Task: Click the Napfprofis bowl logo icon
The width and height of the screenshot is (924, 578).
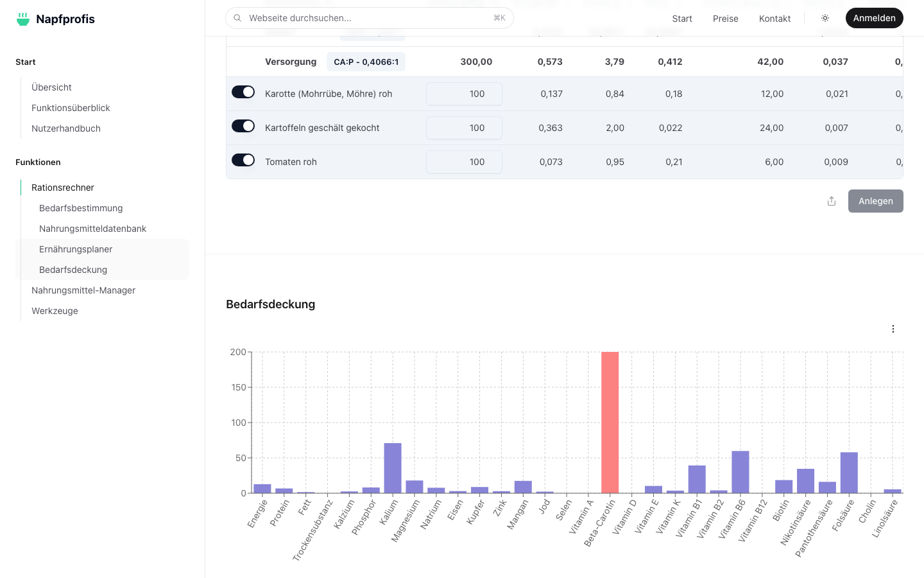Action: coord(23,19)
